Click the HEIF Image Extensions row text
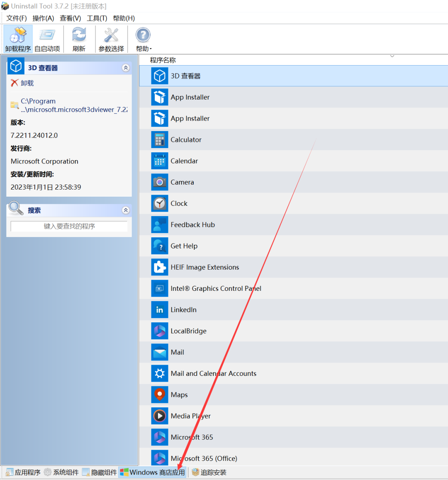Image resolution: width=448 pixels, height=480 pixels. click(x=205, y=267)
